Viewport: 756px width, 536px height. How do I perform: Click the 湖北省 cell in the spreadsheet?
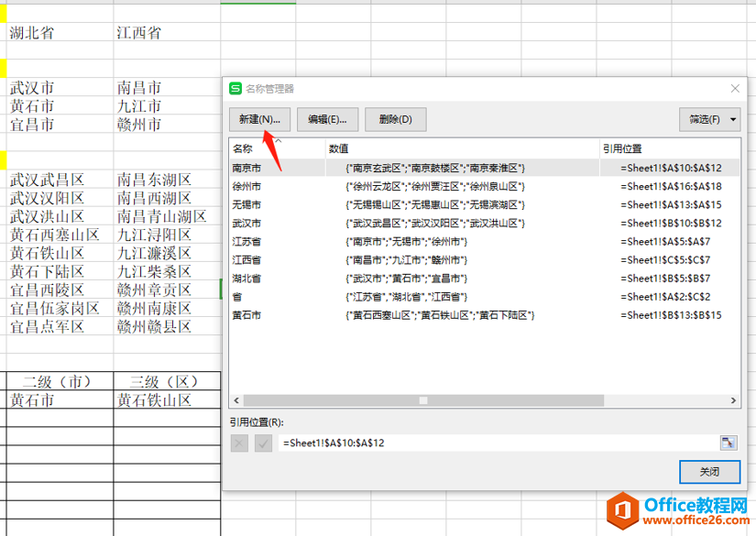coord(60,32)
